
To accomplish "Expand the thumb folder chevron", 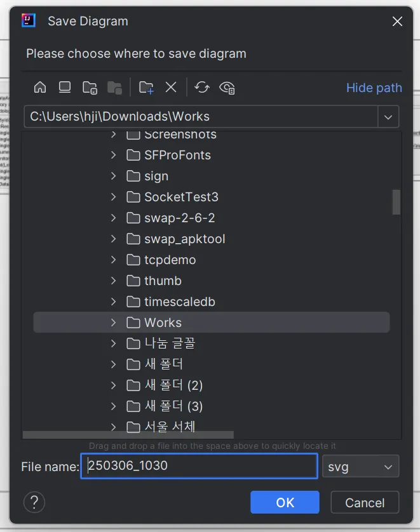I will 113,281.
